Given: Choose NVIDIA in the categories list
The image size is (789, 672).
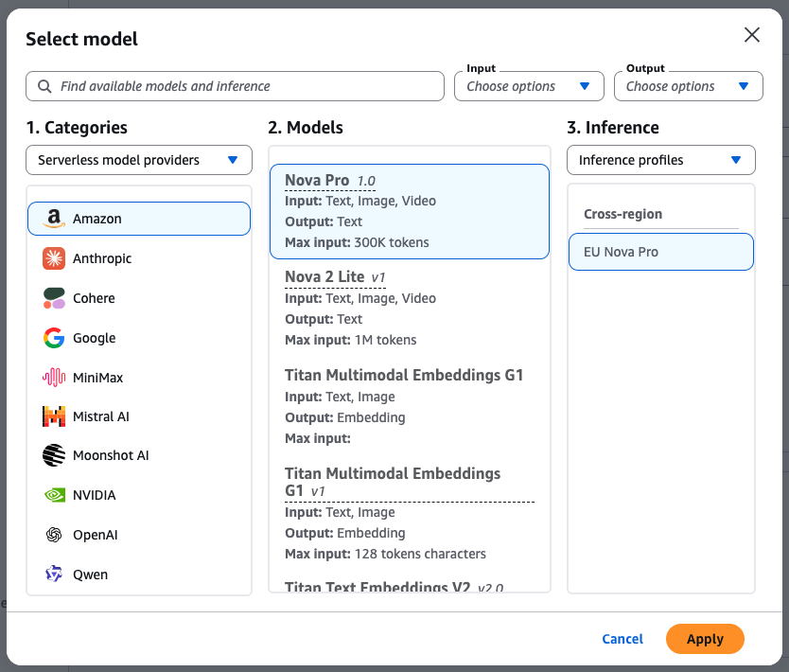Looking at the screenshot, I should tap(139, 495).
